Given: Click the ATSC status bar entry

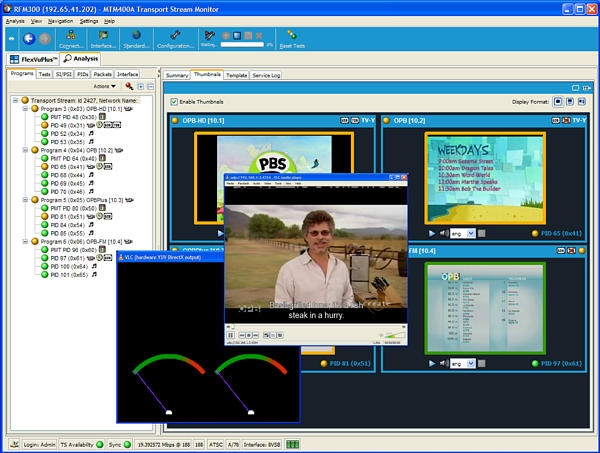Looking at the screenshot, I should [x=215, y=445].
